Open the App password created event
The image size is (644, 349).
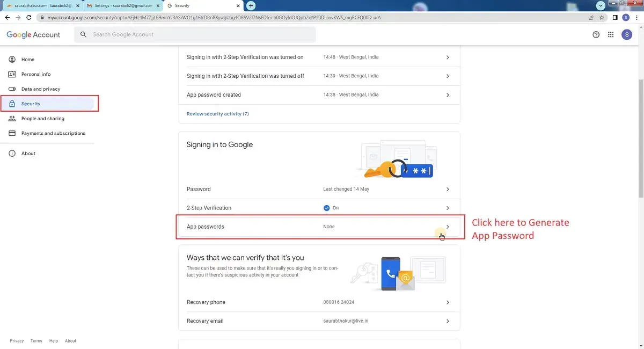coord(319,95)
